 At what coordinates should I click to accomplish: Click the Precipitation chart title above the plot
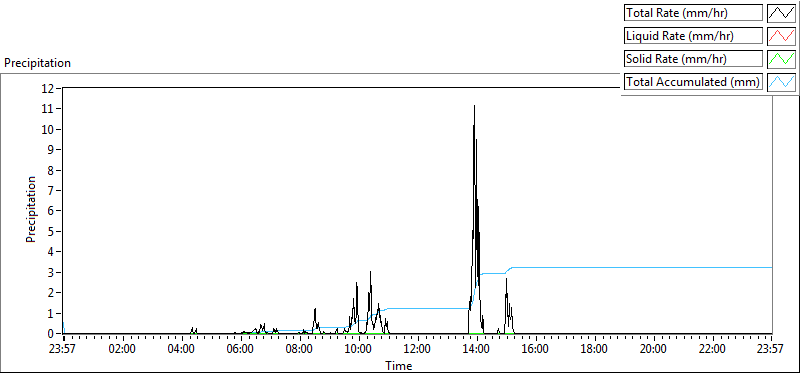pyautogui.click(x=37, y=63)
